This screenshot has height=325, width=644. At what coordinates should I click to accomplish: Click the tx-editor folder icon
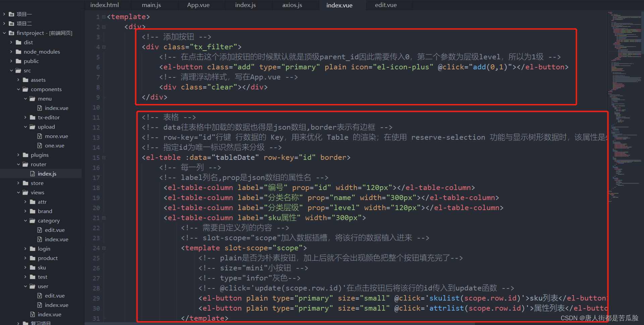[33, 117]
